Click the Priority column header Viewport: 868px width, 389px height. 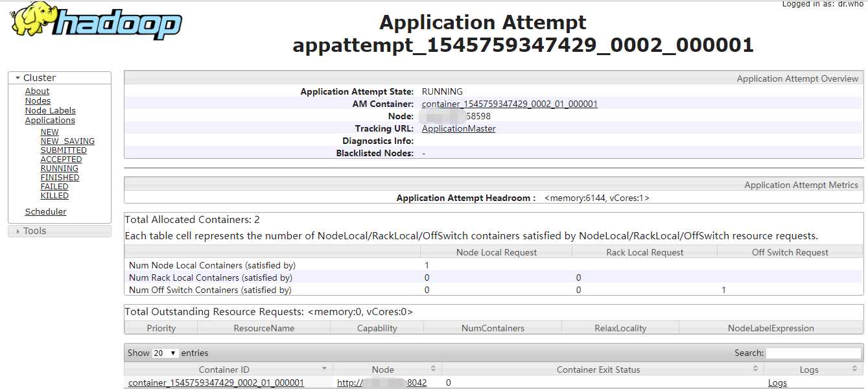[x=161, y=328]
